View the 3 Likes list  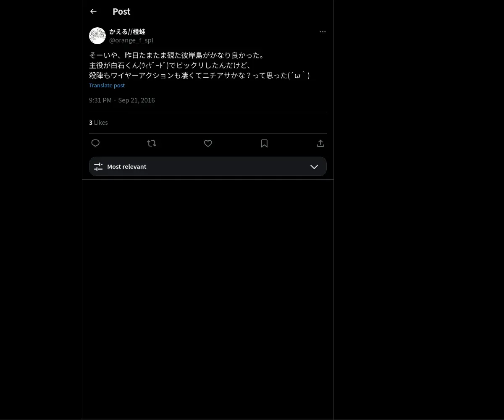click(98, 123)
